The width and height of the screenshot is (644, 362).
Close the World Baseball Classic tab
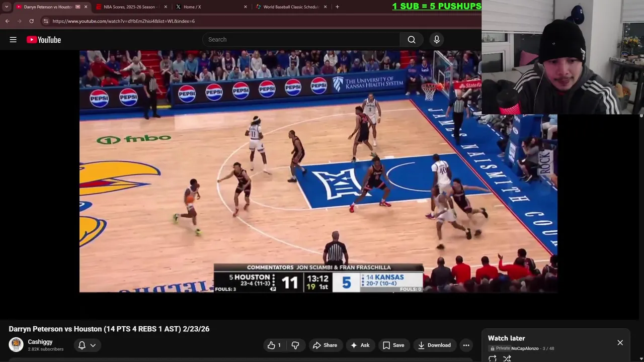[326, 7]
